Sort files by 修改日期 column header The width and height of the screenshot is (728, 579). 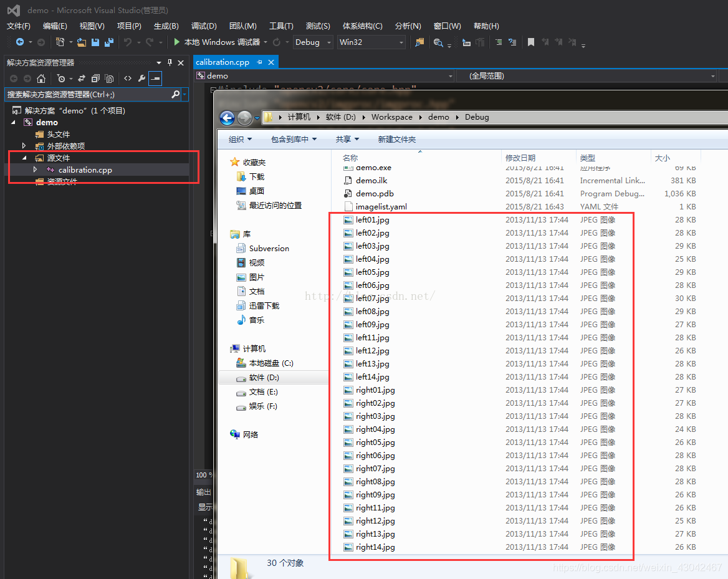[x=520, y=158]
